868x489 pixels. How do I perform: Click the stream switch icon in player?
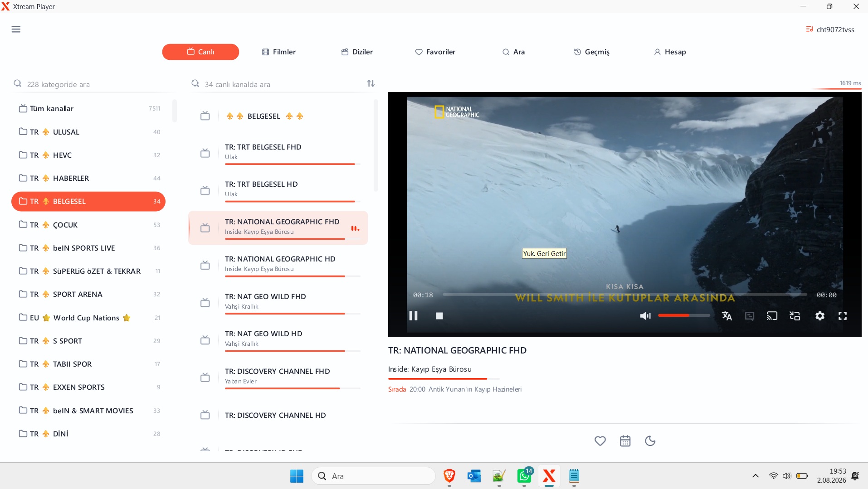click(x=795, y=316)
